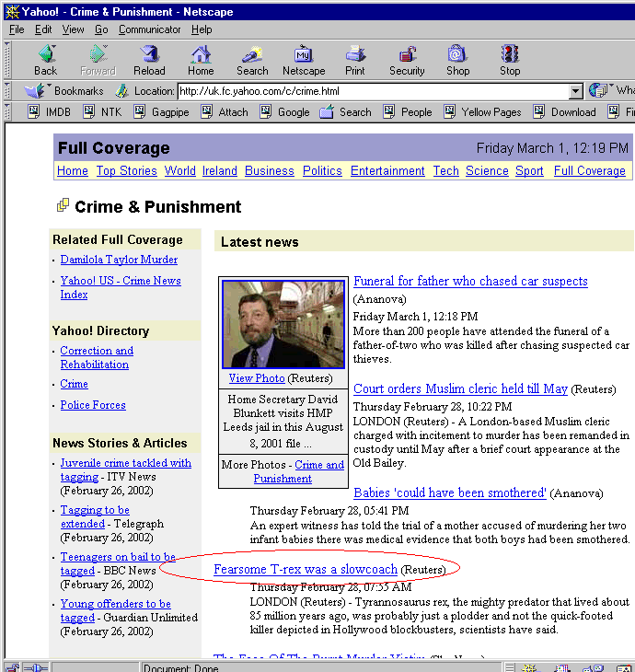Open the Yellow Pages toolbar bookmark
Viewport: 635px width, 672px height.
point(482,112)
